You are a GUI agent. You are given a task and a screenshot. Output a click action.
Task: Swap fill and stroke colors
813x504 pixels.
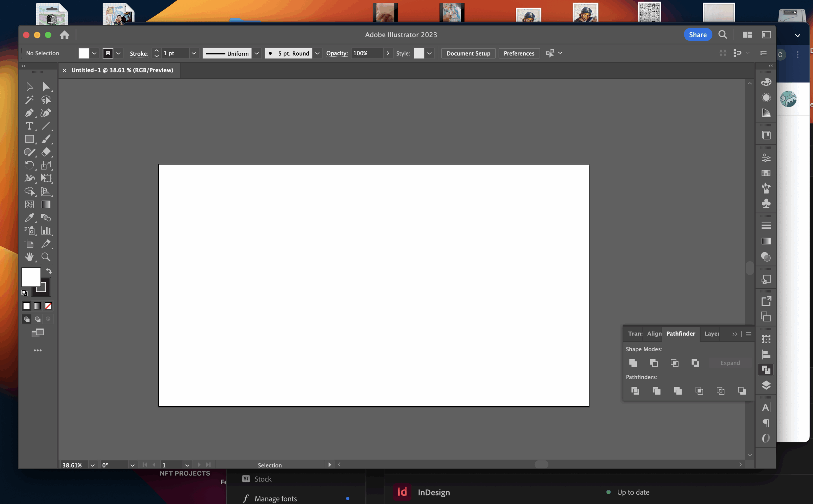[x=49, y=271]
